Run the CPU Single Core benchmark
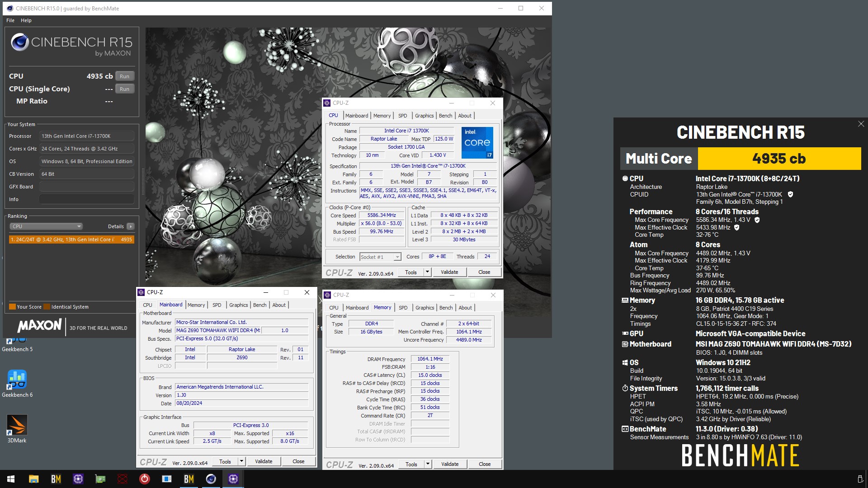868x488 pixels. coord(125,89)
